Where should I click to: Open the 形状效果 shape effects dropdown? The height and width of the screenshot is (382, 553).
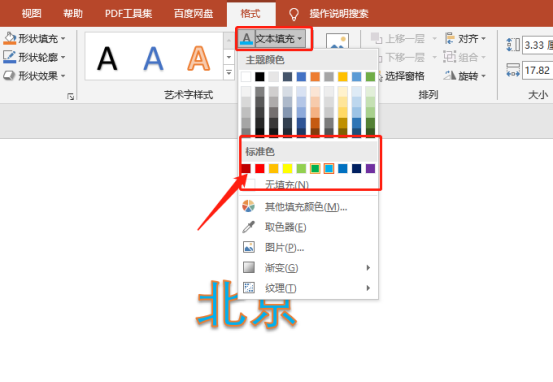34,75
